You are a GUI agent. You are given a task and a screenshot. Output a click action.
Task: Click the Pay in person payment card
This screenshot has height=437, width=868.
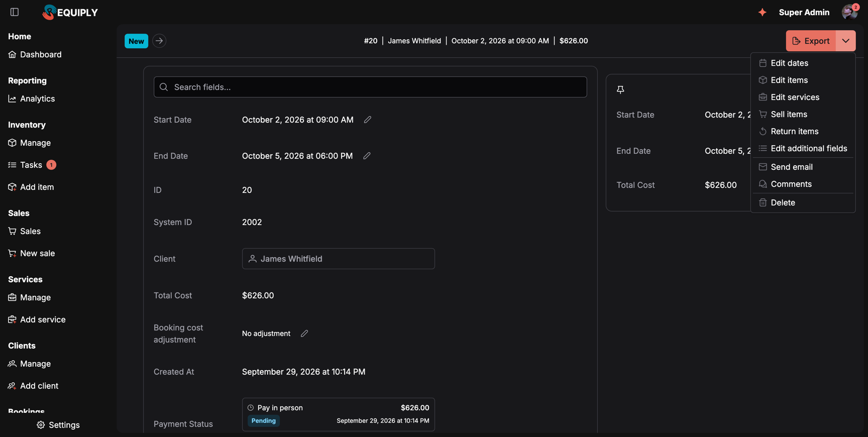tap(339, 414)
